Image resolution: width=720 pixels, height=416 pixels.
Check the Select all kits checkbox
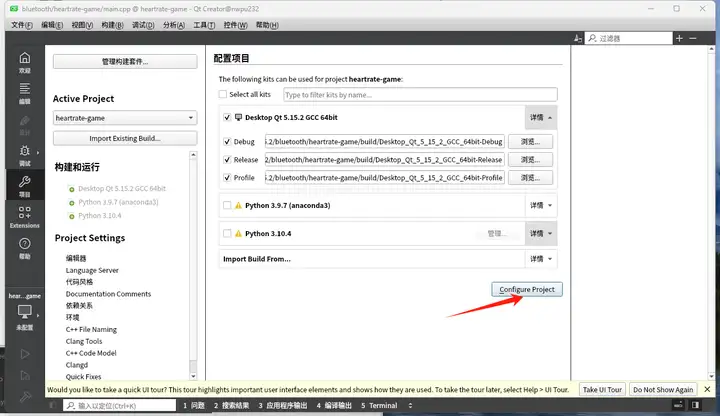pos(223,94)
